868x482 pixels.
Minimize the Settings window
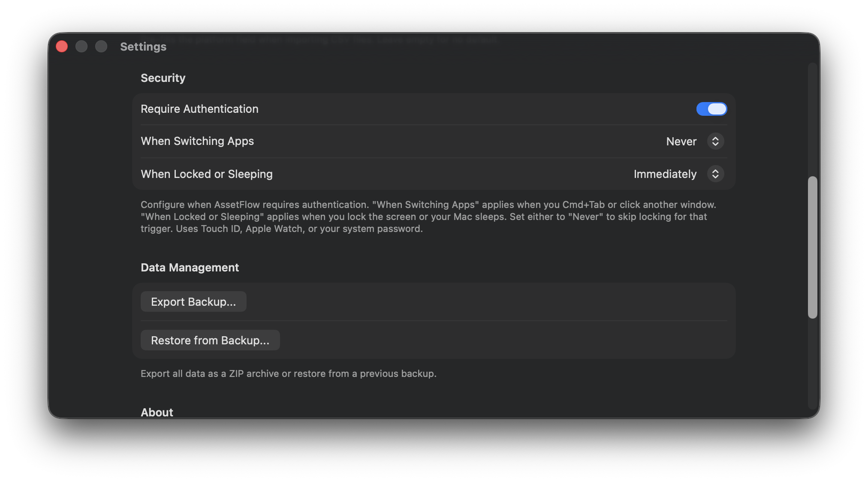81,46
